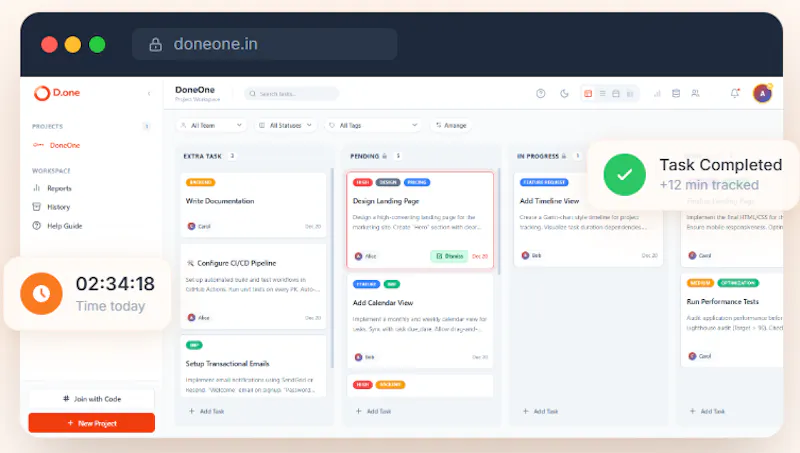Open the Add Calendar View card
800x453 pixels.
click(420, 321)
